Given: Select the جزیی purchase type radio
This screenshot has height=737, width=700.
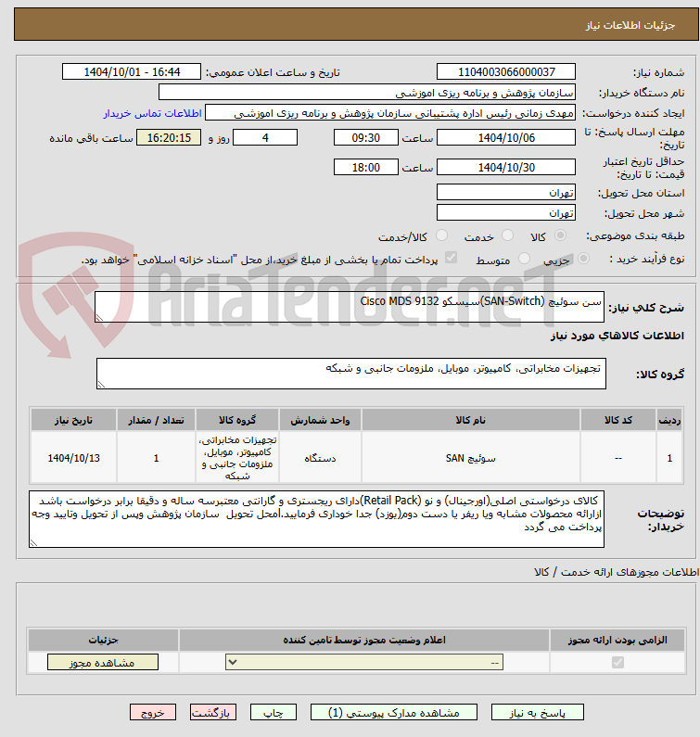Looking at the screenshot, I should [x=583, y=259].
